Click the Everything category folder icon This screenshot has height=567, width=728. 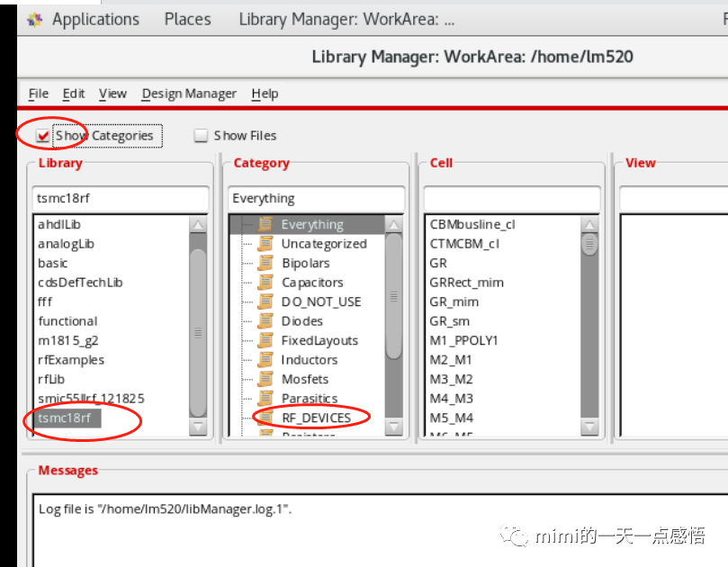pos(265,224)
